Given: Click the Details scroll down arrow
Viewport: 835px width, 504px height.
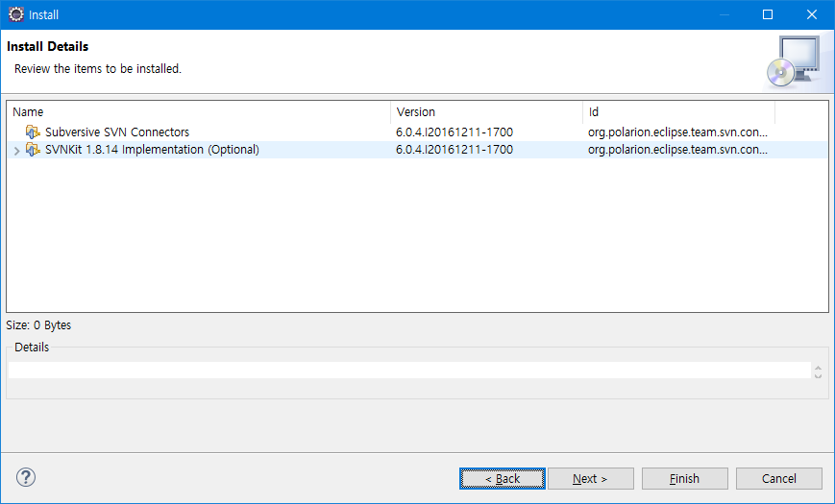Looking at the screenshot, I should [818, 375].
